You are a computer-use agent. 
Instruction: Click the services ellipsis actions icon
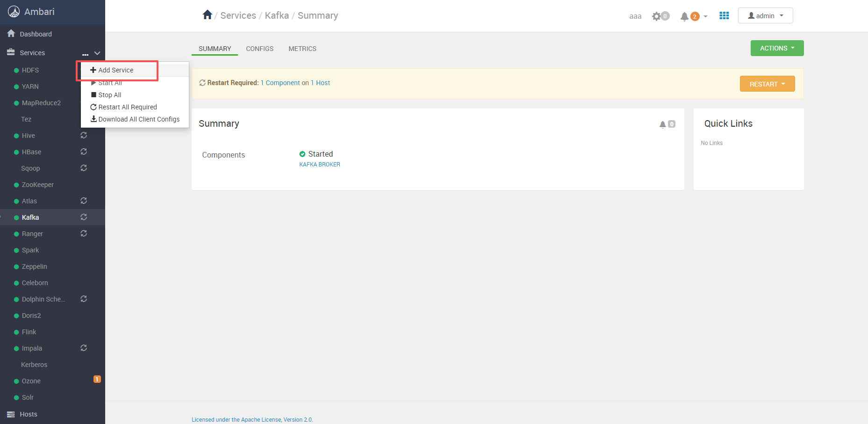[x=85, y=54]
